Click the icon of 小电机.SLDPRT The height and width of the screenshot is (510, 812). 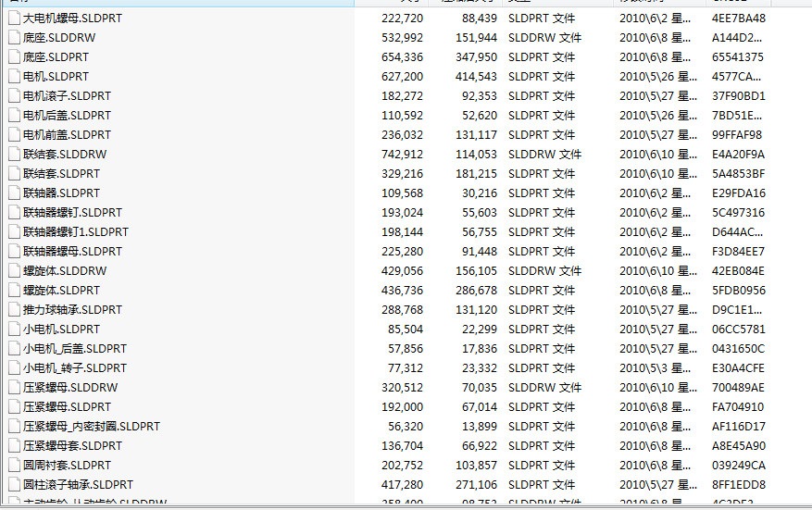coord(15,330)
